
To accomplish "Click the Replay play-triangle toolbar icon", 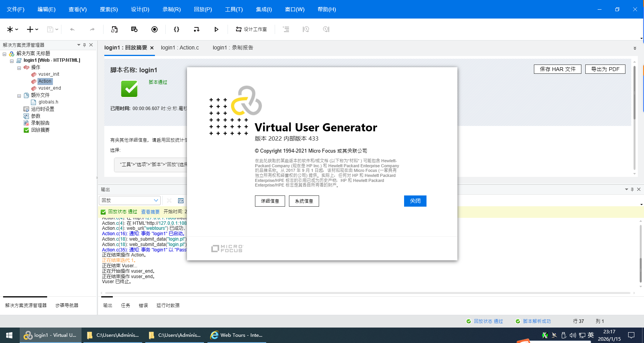I will click(x=216, y=29).
